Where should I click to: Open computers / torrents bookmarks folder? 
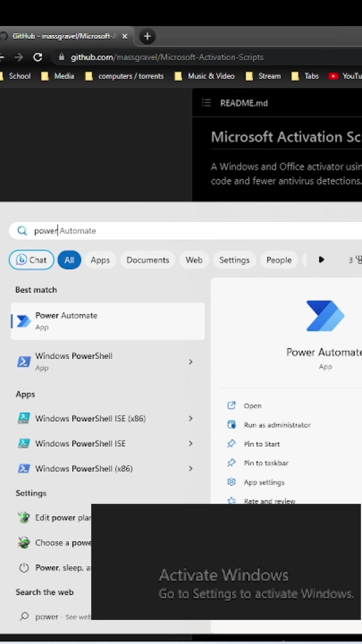click(x=124, y=76)
